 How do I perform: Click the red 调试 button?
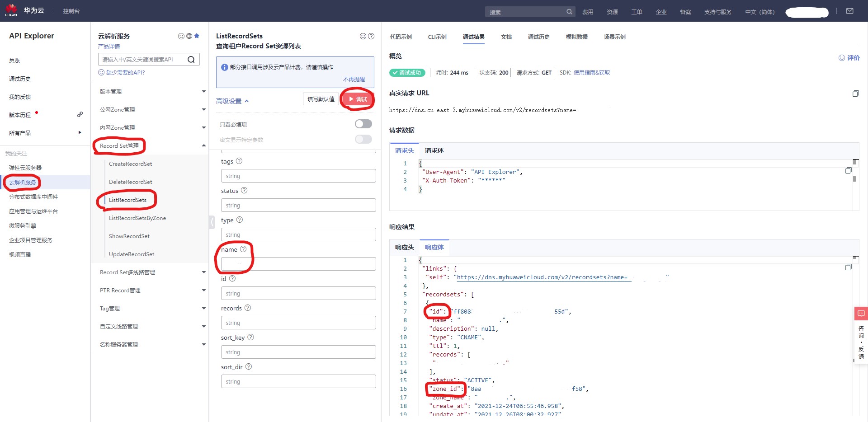pyautogui.click(x=358, y=99)
